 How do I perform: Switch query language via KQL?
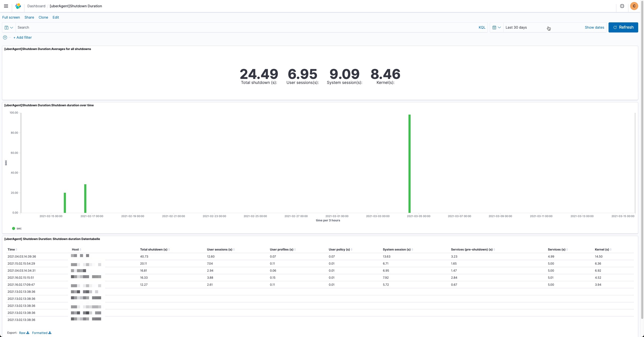(x=482, y=27)
